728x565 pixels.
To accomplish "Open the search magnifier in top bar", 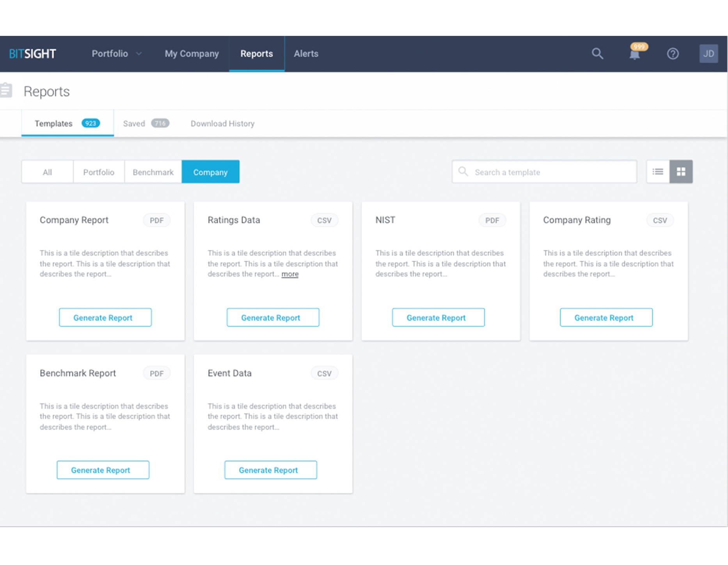I will point(597,54).
